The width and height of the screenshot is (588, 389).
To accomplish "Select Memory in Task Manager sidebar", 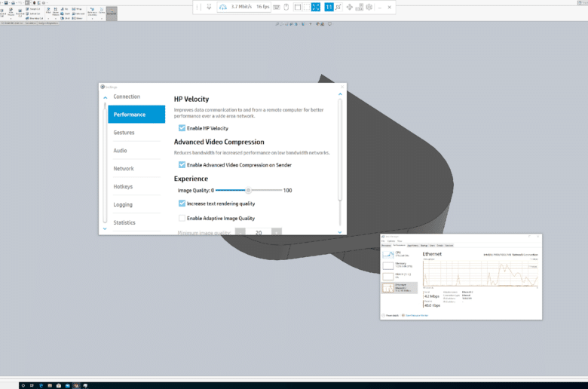I will click(399, 265).
